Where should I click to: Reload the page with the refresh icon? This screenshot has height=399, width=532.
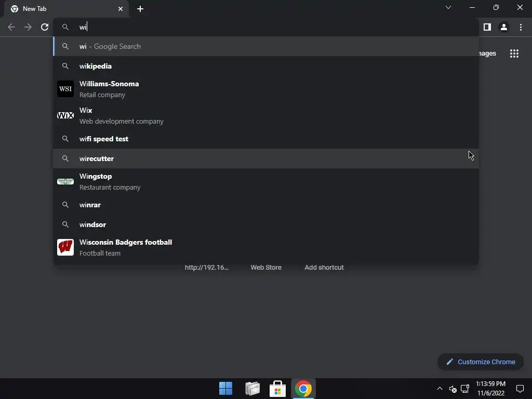point(45,27)
